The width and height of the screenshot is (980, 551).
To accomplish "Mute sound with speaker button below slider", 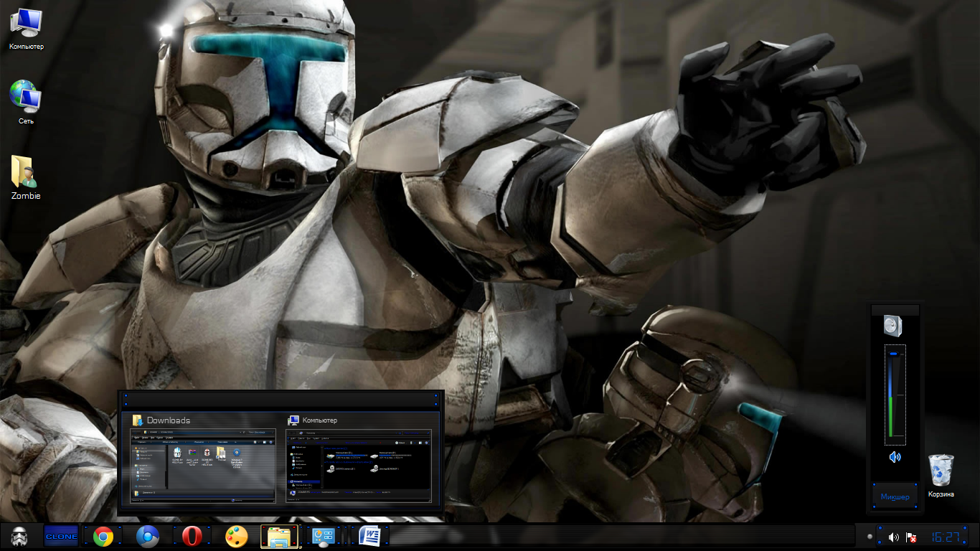I will [895, 457].
